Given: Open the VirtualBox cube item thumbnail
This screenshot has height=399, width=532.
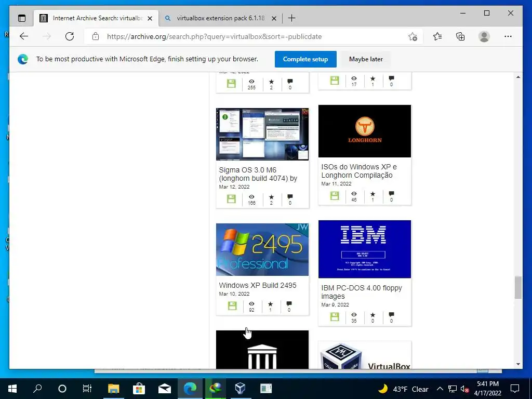Looking at the screenshot, I should tap(364, 355).
